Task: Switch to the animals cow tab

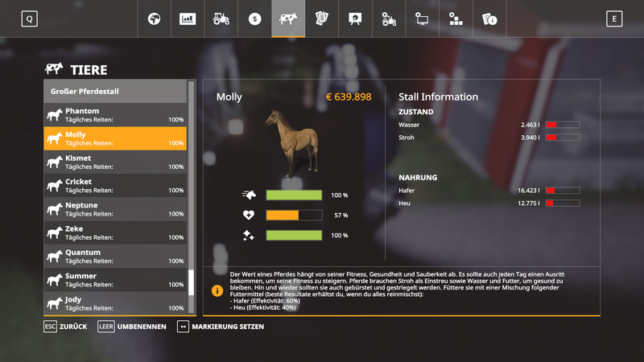Action: click(x=288, y=19)
